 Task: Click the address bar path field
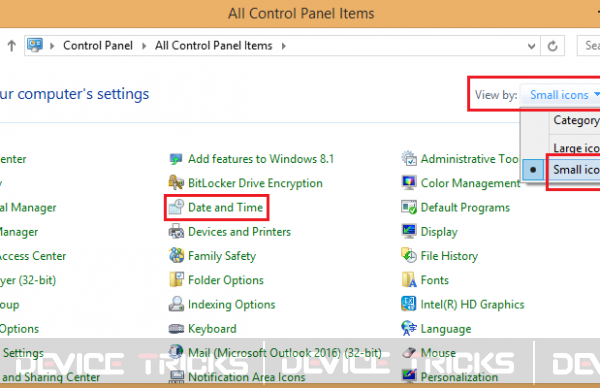pos(282,46)
